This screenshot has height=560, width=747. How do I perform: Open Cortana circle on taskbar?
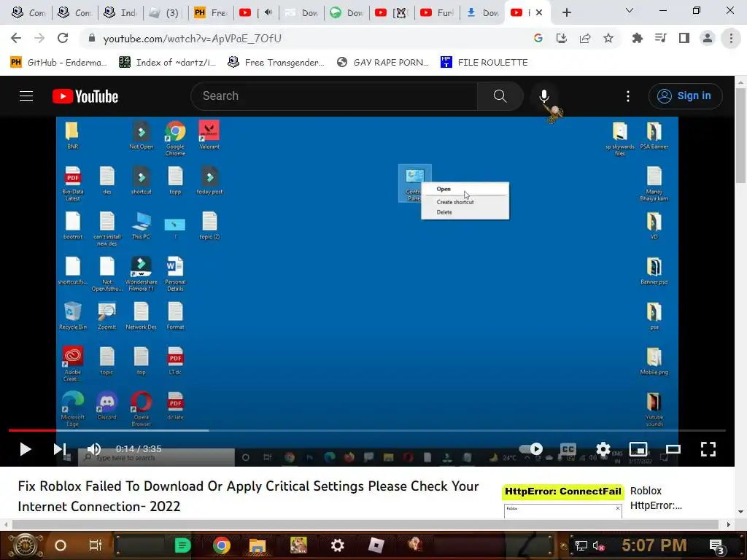(x=61, y=545)
